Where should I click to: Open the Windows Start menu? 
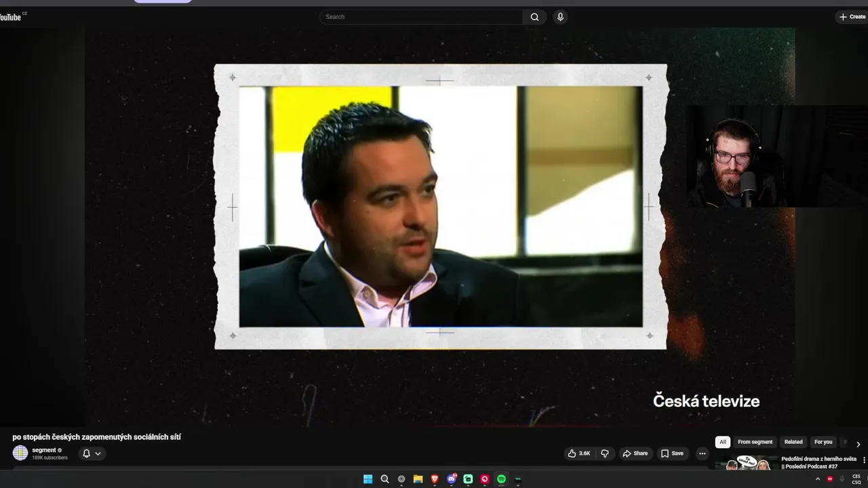pos(368,479)
